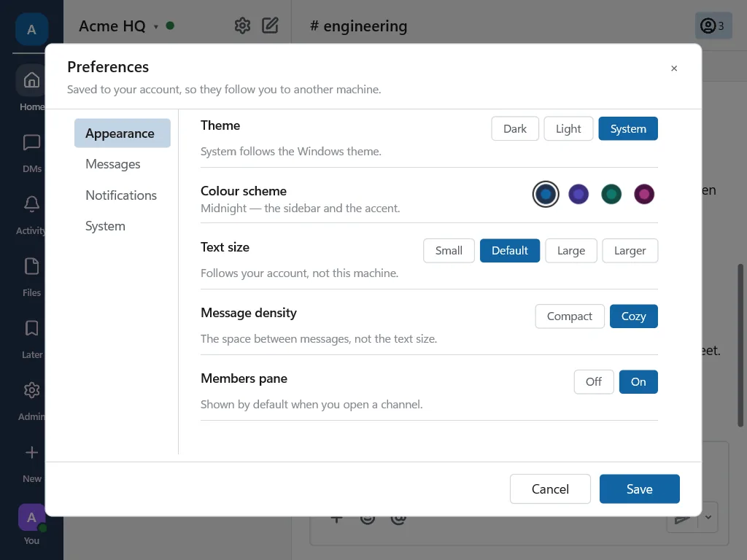Viewport: 747px width, 560px height.
Task: Select Compact message density
Action: click(570, 316)
